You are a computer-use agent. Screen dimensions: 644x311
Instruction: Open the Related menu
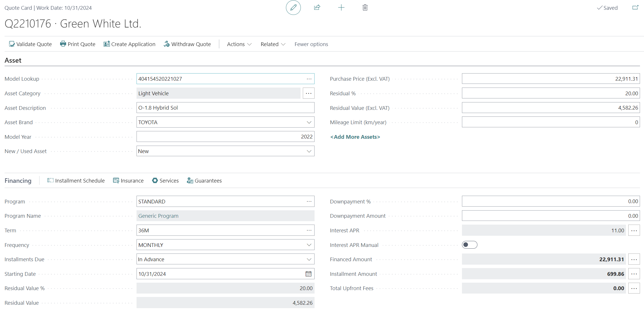tap(273, 44)
